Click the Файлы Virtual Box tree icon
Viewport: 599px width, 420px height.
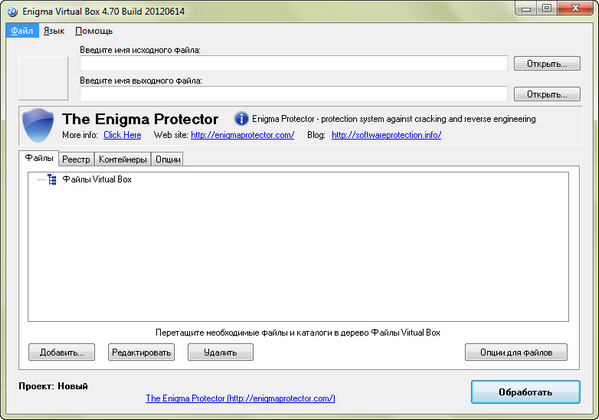coord(52,180)
